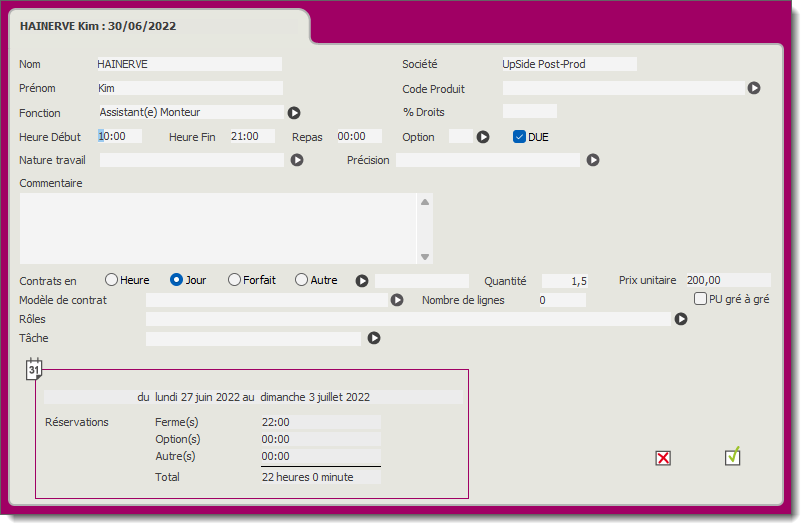807x530 pixels.
Task: Open the Tâche picker arrow
Action: click(x=374, y=338)
